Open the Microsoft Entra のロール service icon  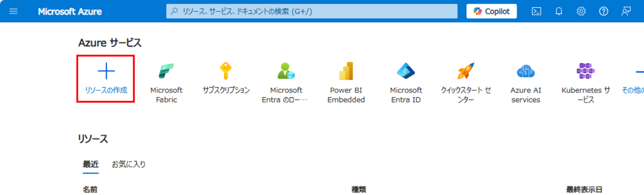[286, 71]
